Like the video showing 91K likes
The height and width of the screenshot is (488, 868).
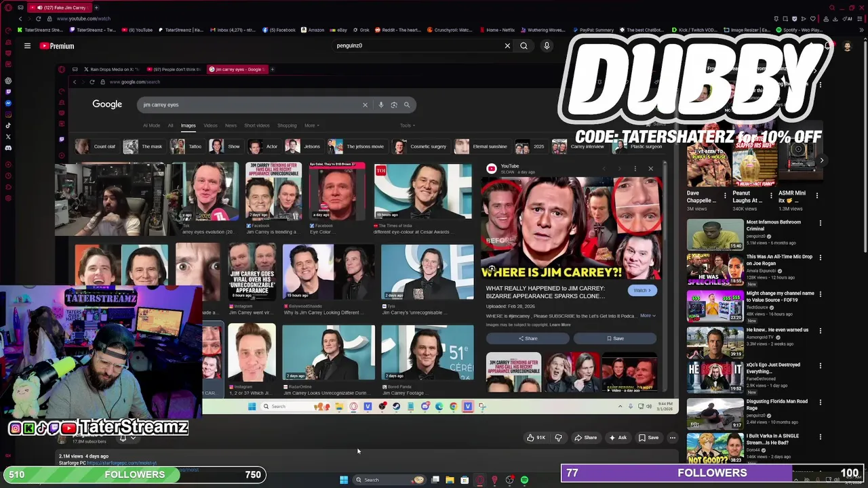point(536,438)
